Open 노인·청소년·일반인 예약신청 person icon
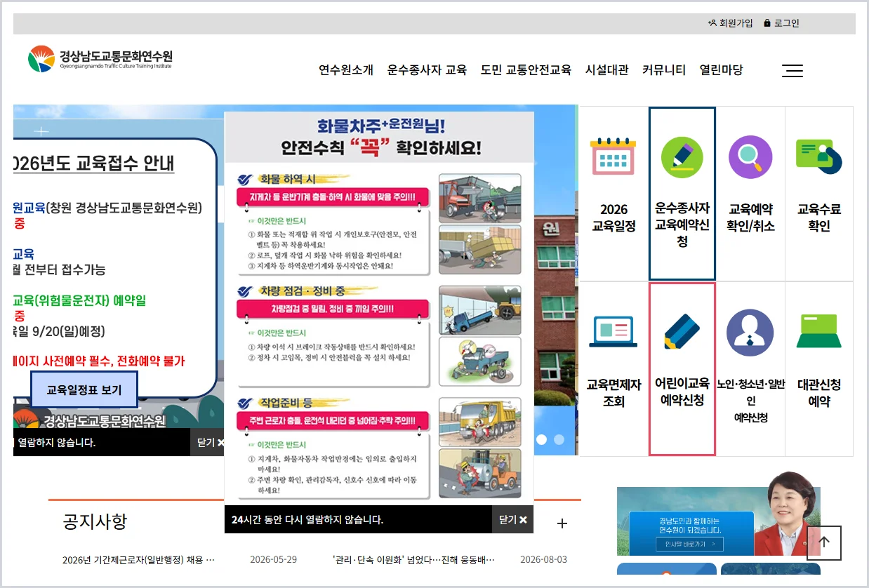This screenshot has width=869, height=588. [x=750, y=333]
